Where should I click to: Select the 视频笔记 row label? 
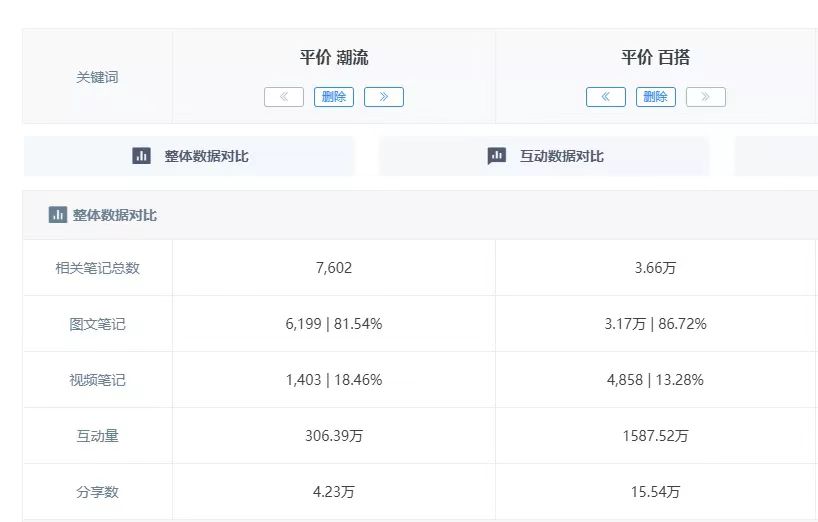(x=98, y=380)
